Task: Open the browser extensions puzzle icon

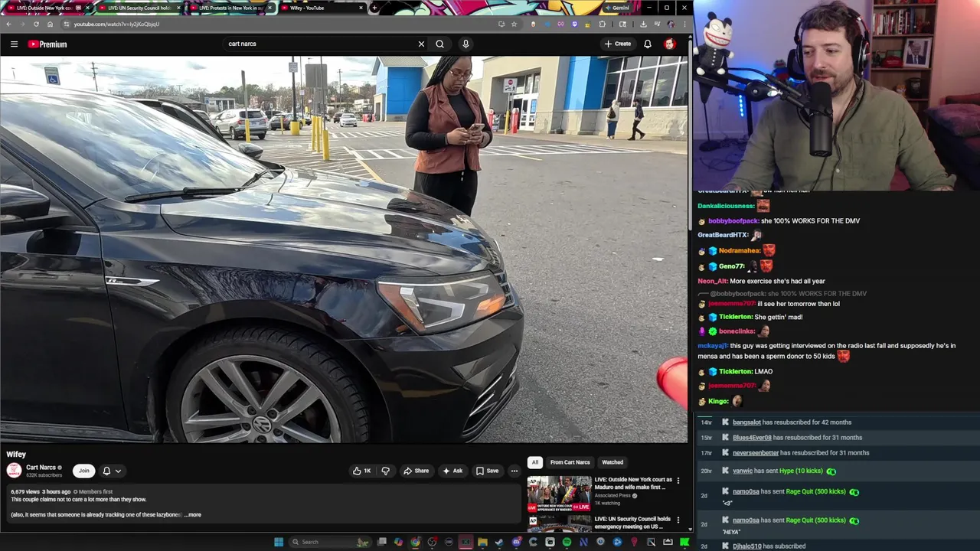Action: (x=602, y=24)
